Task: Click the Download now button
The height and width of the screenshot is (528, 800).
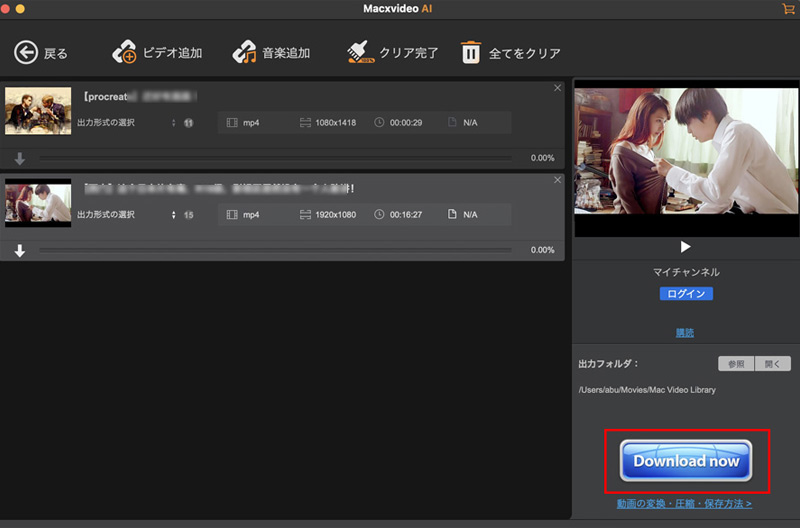Action: click(686, 461)
